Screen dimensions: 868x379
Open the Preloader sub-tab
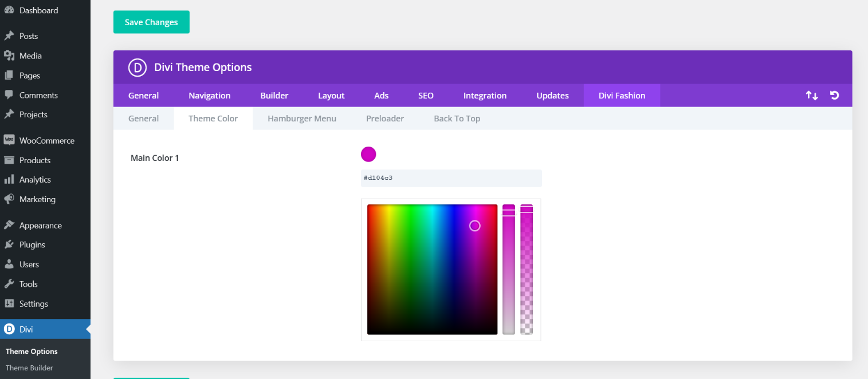pyautogui.click(x=385, y=119)
